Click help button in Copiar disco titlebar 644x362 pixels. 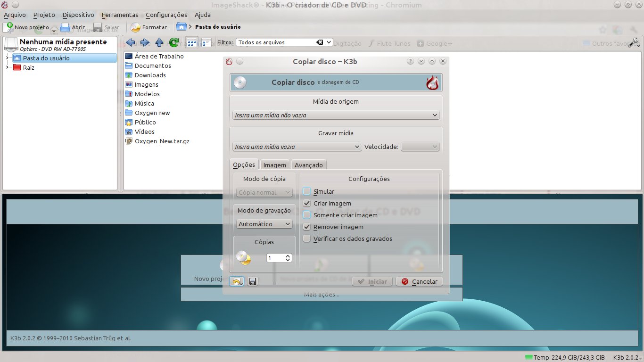(x=410, y=61)
